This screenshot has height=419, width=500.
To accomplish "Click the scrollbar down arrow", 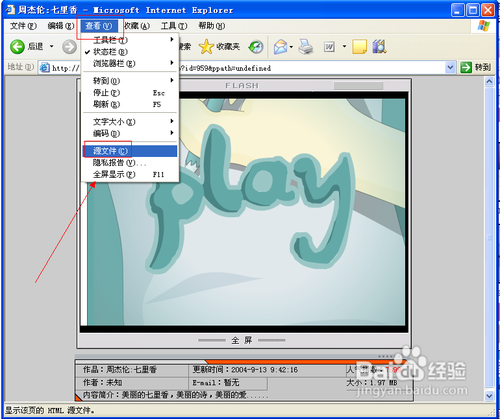I will [489, 396].
